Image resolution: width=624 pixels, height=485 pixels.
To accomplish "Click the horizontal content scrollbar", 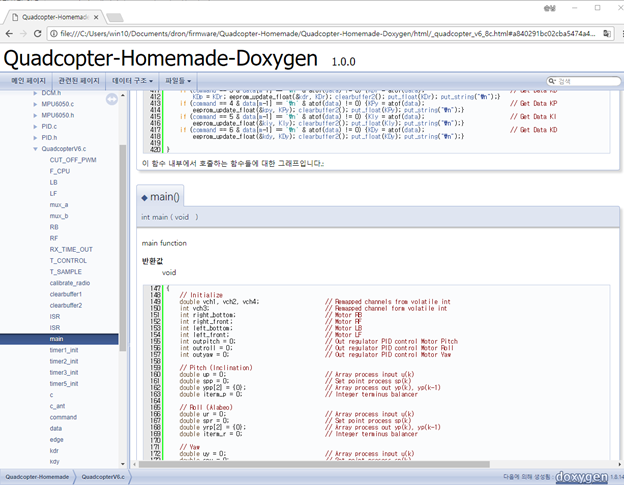I will pyautogui.click(x=314, y=464).
